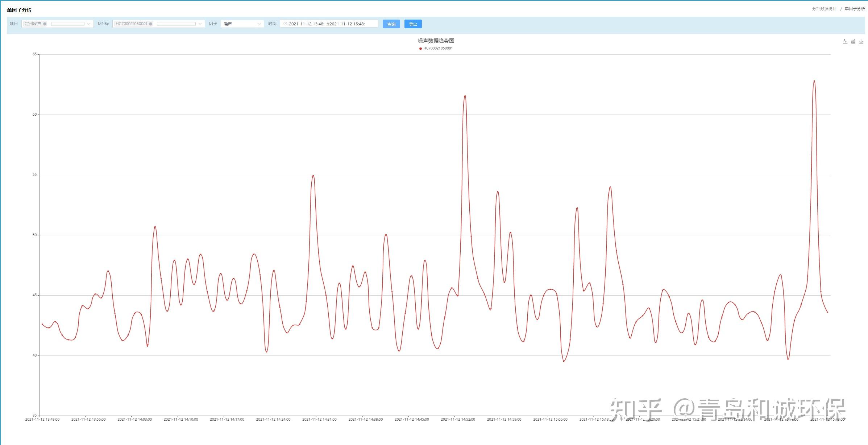This screenshot has width=868, height=445.
Task: Switch chart to bar view icon
Action: tap(853, 41)
